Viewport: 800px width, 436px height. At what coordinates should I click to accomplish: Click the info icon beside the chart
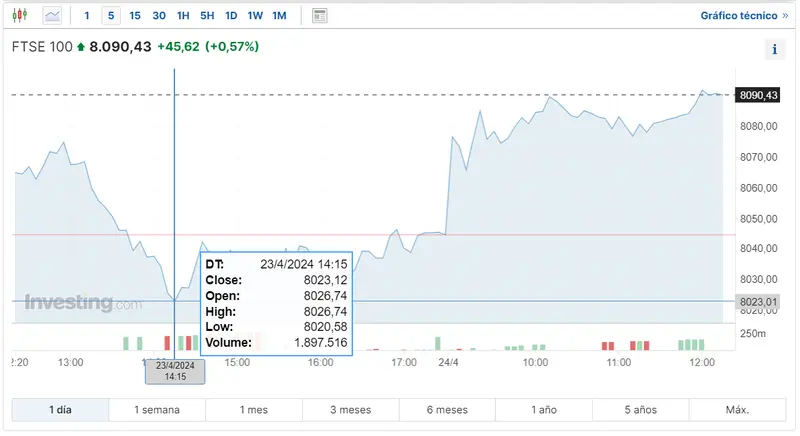click(775, 50)
